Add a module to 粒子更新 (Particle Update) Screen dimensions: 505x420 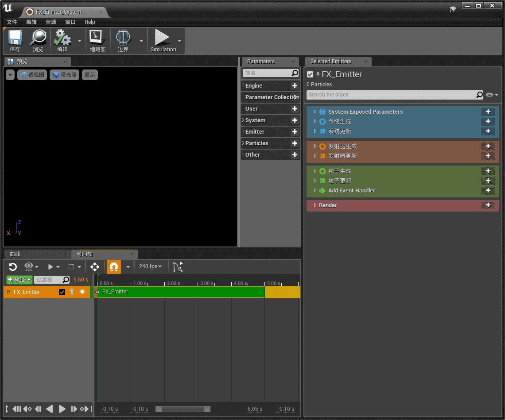488,181
